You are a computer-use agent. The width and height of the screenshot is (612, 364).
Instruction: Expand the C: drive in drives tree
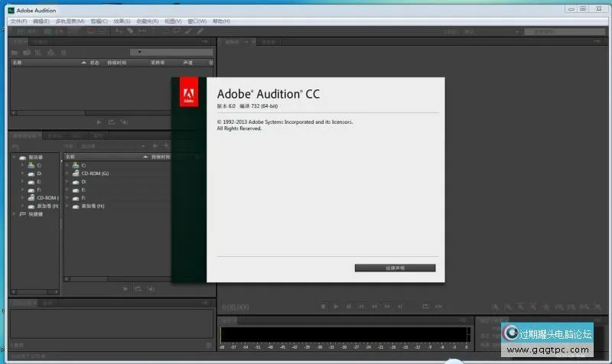pyautogui.click(x=22, y=165)
